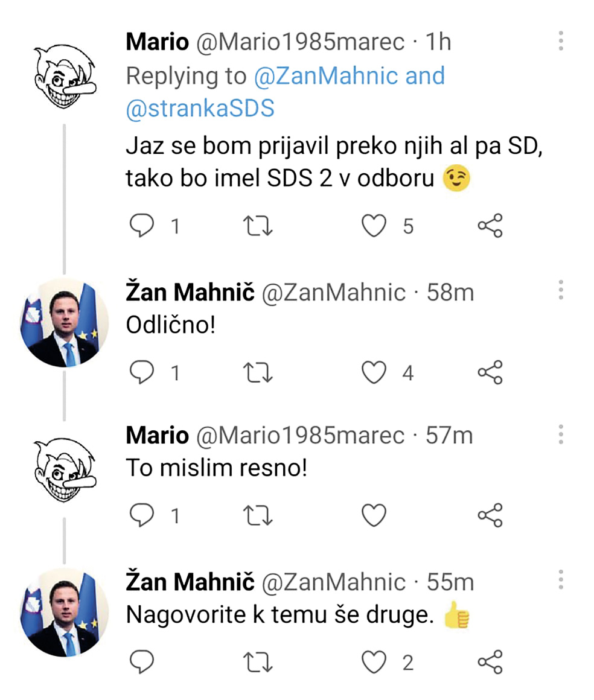Open Žan Mahnič's profile photo on 'Odlično!' tweet
Viewport: 594px width, 700px height.
[x=65, y=322]
